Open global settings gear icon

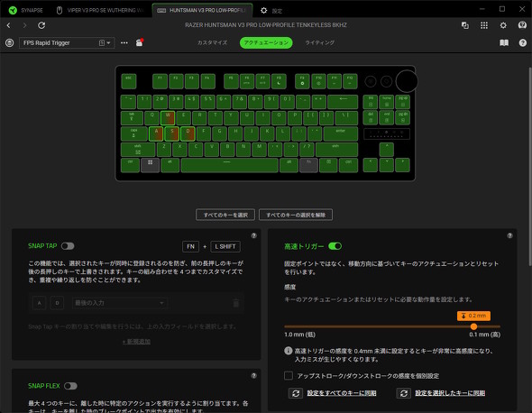[503, 25]
